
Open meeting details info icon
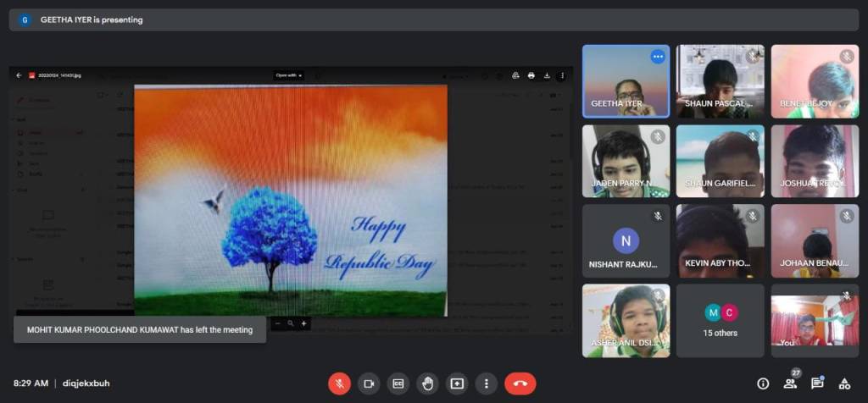coord(763,384)
